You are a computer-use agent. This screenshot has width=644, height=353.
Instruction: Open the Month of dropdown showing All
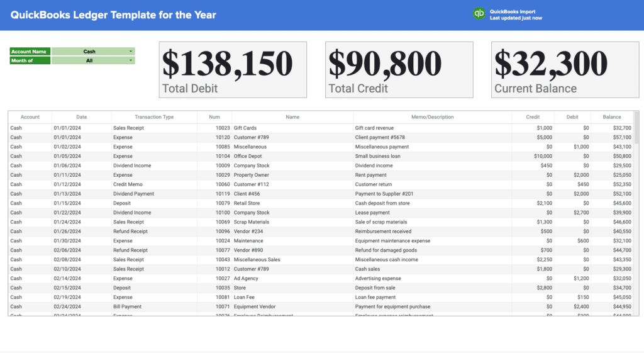pyautogui.click(x=93, y=60)
